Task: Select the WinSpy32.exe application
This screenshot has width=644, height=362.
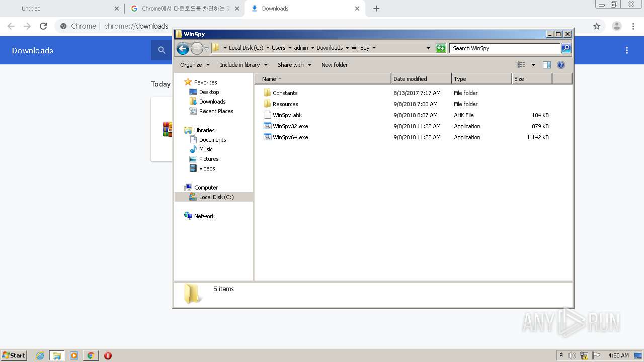Action: click(286, 126)
